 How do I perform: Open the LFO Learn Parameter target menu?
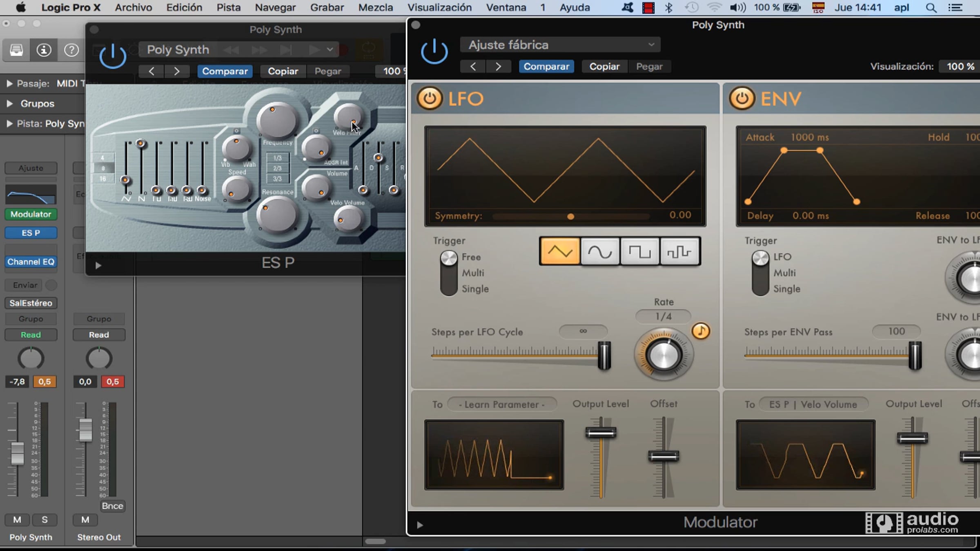click(x=501, y=404)
